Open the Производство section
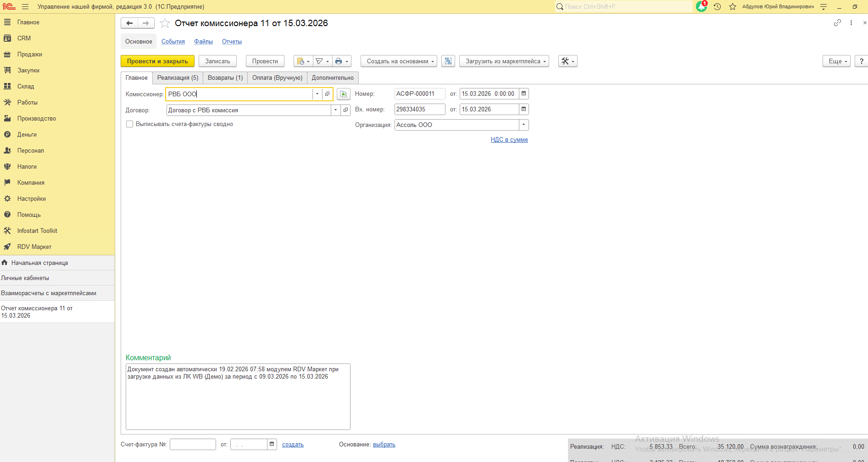The height and width of the screenshot is (462, 868). [x=37, y=118]
